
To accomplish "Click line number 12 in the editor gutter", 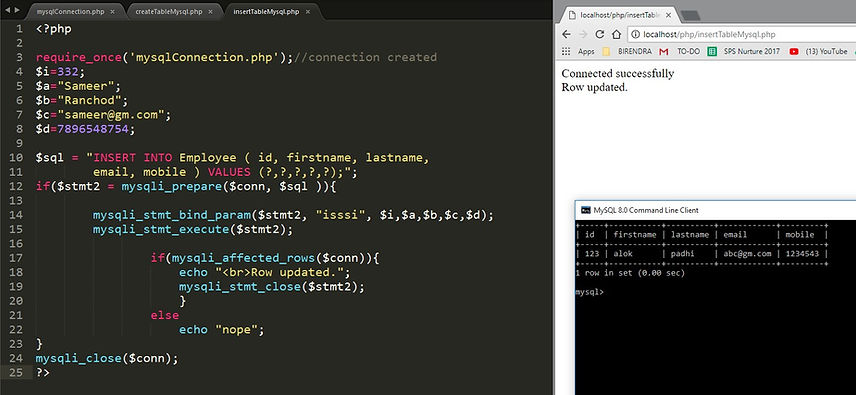I will [16, 187].
